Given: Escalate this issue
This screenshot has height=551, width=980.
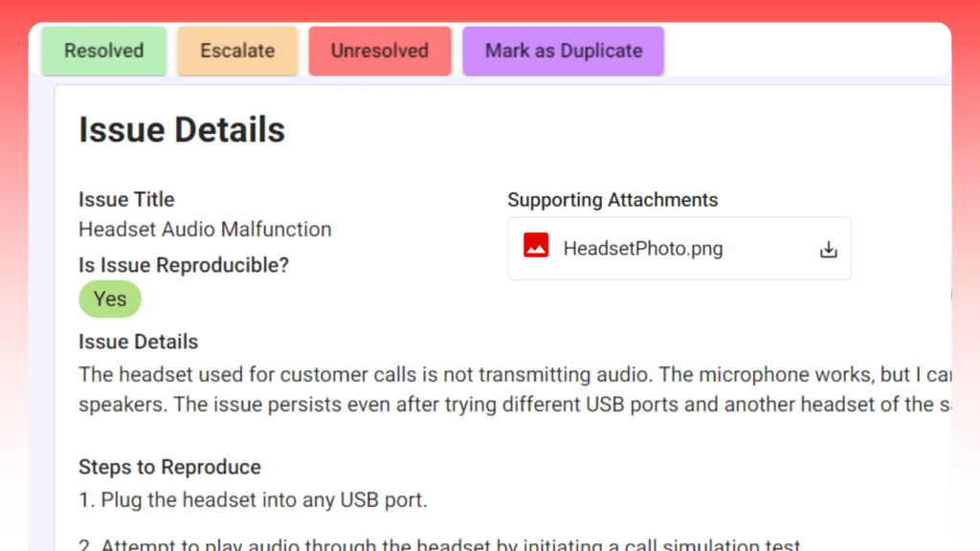Looking at the screenshot, I should click(x=237, y=51).
